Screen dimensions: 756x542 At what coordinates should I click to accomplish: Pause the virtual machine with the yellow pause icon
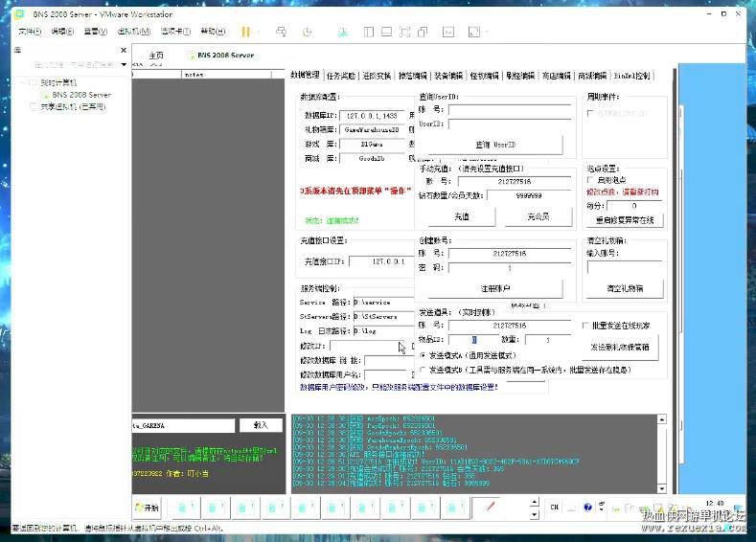[245, 32]
